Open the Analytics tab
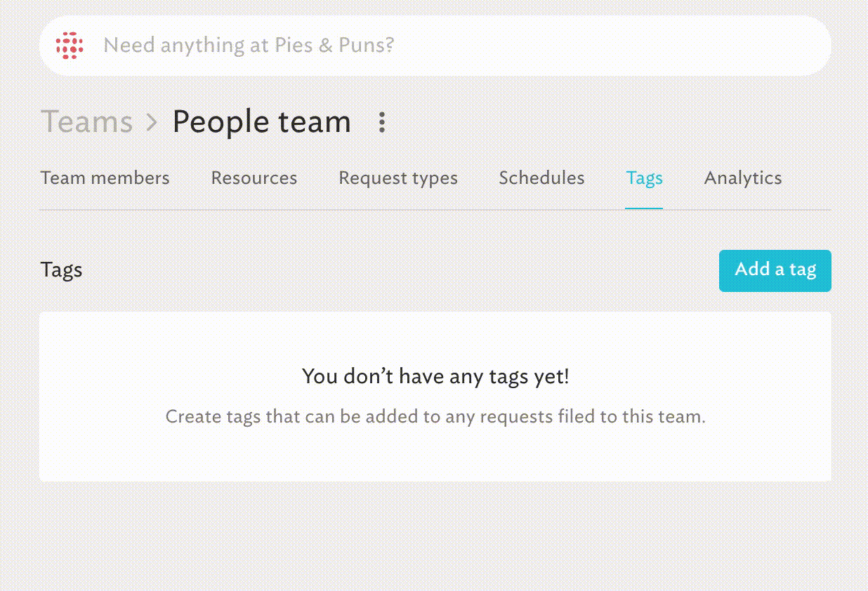The height and width of the screenshot is (591, 868). point(743,178)
